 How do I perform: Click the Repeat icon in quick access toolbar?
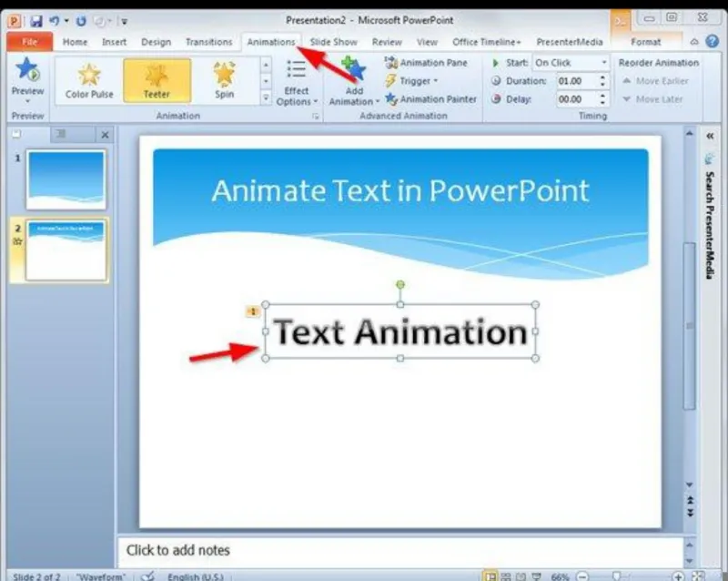tap(81, 21)
